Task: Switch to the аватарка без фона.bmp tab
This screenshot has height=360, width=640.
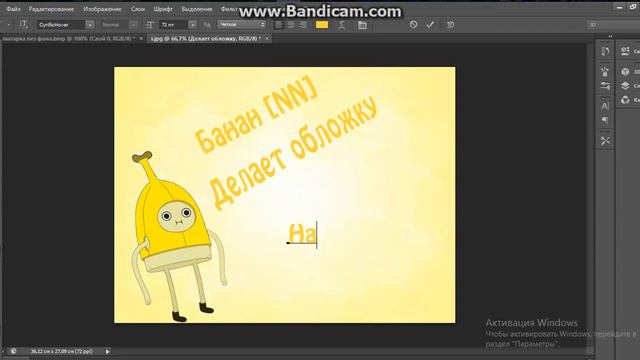Action: tap(69, 38)
